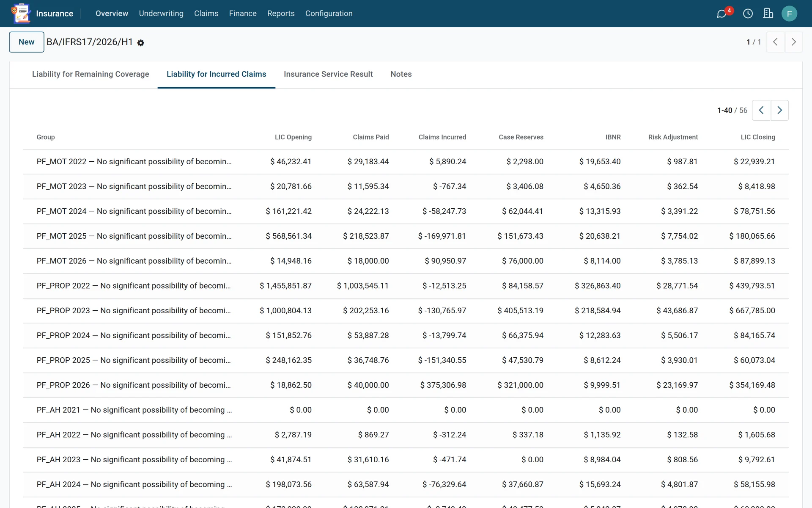
Task: Show next page of list 1-40 / 56
Action: point(779,110)
